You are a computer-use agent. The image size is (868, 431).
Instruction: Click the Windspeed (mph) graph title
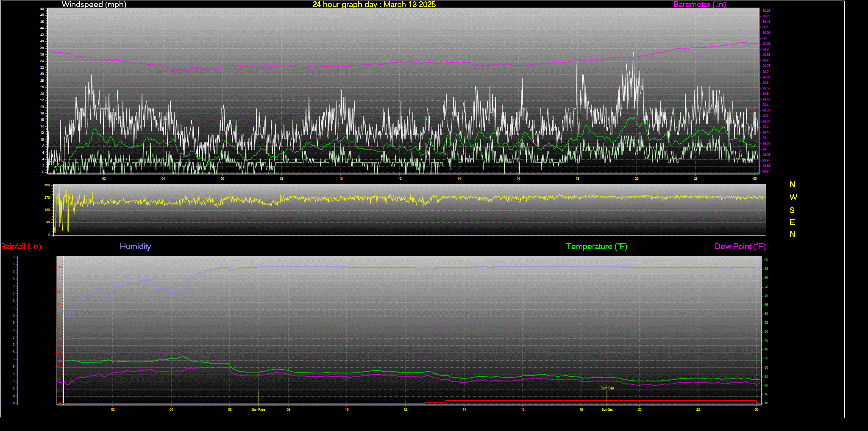(x=94, y=5)
